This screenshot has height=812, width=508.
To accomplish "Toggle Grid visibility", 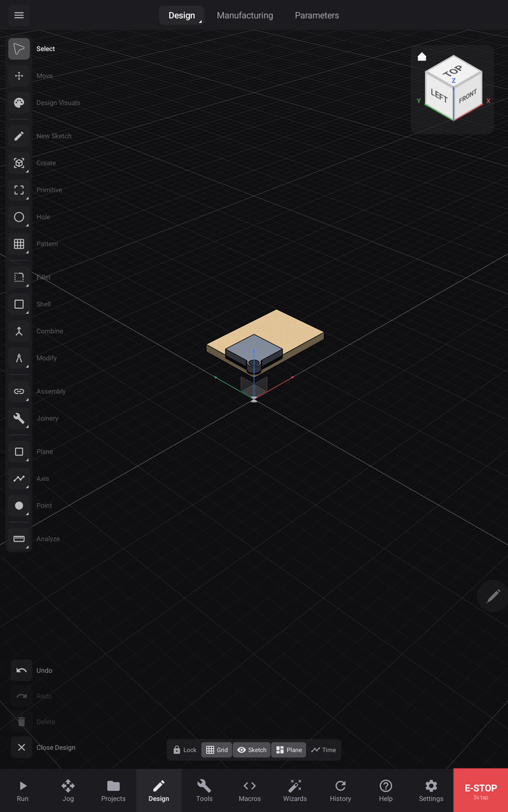I will 217,750.
